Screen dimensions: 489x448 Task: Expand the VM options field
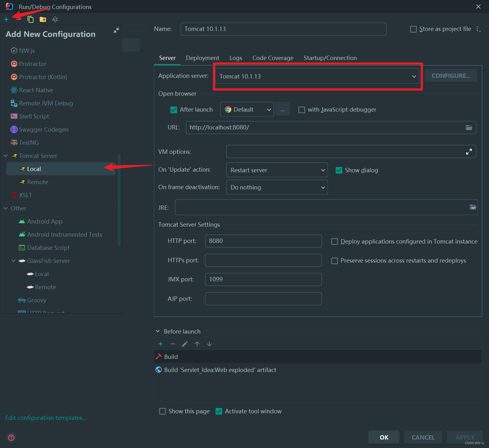469,152
